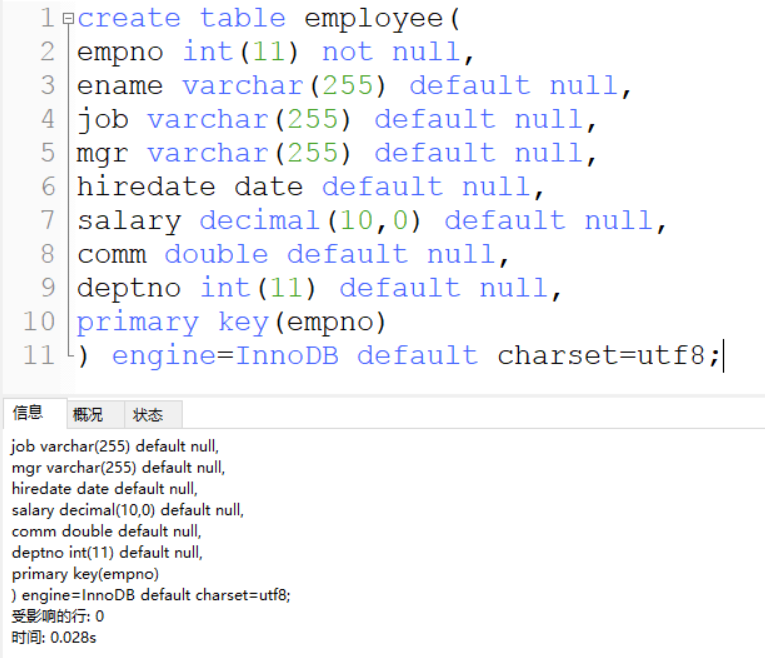765x658 pixels.
Task: Click 'deptno int(11) default null,' in output
Action: pos(107,553)
